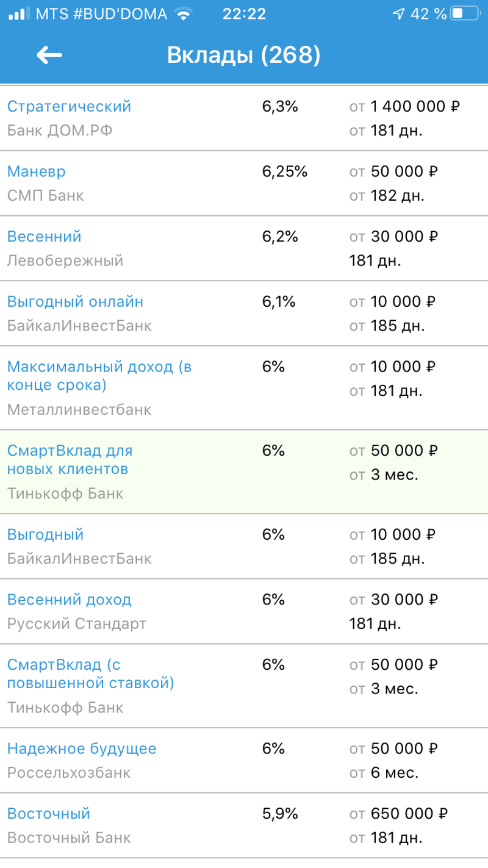
Task: Tap the Русский Стандарт bank name
Action: pyautogui.click(x=77, y=624)
